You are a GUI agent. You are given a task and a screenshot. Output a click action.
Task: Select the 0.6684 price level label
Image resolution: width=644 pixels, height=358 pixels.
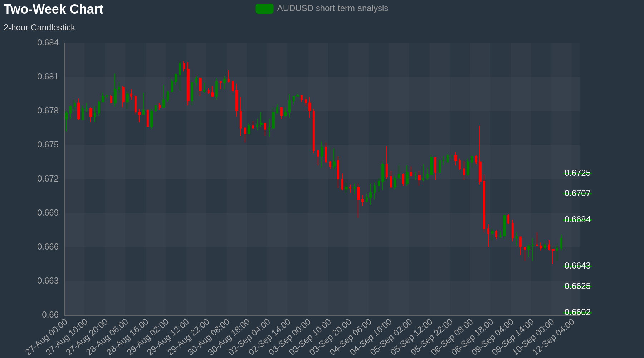pyautogui.click(x=577, y=219)
